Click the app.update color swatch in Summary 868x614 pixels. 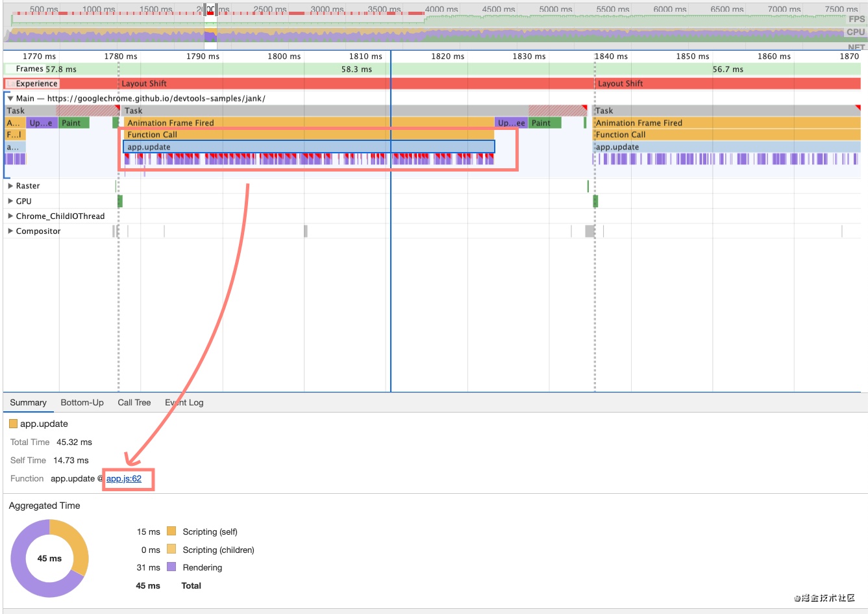click(13, 424)
